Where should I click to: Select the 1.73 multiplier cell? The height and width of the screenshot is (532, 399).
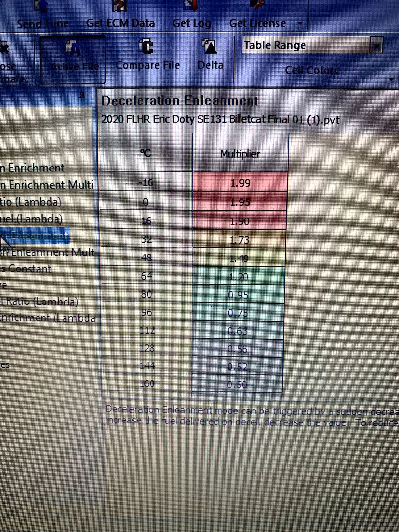239,240
